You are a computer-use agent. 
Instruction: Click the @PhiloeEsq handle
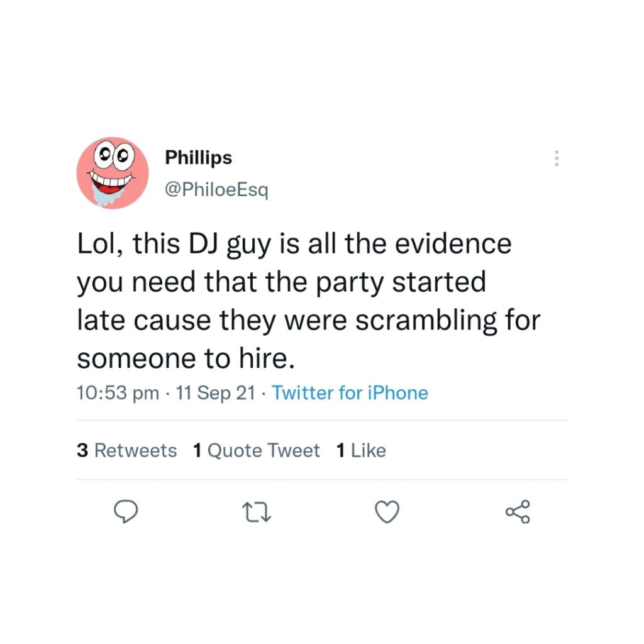coord(216,191)
